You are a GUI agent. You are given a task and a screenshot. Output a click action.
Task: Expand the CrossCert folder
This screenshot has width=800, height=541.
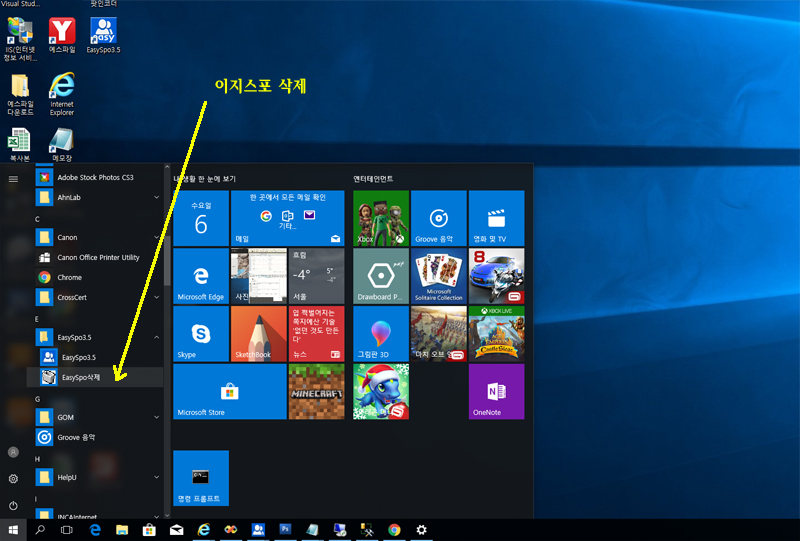pyautogui.click(x=156, y=297)
